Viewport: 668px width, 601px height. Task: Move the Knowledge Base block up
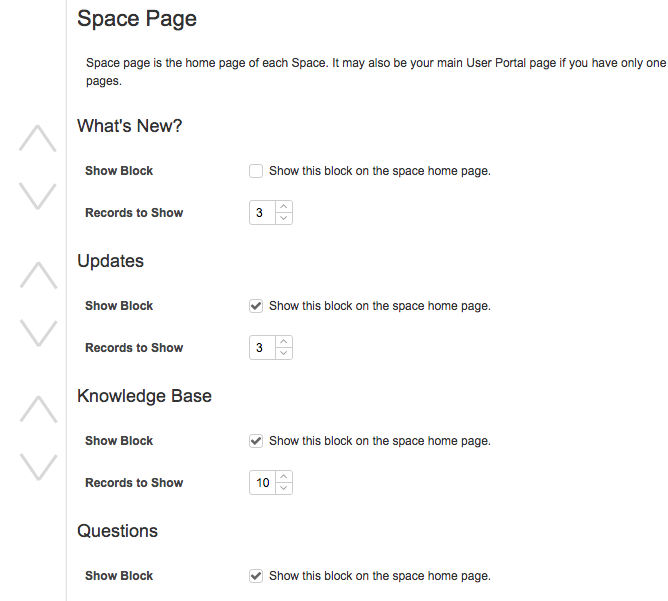pos(38,409)
